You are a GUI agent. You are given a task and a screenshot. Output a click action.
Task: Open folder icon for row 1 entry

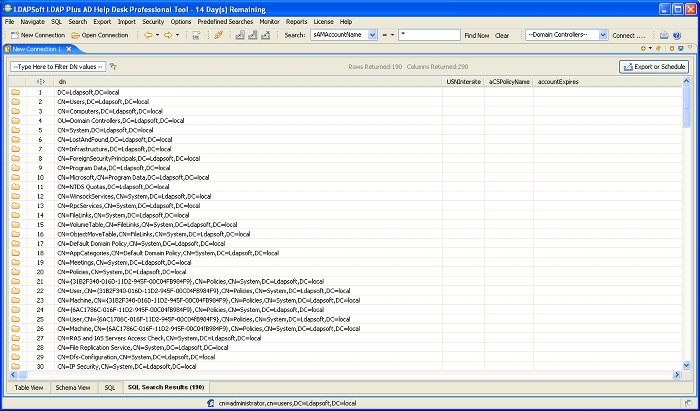(x=16, y=92)
